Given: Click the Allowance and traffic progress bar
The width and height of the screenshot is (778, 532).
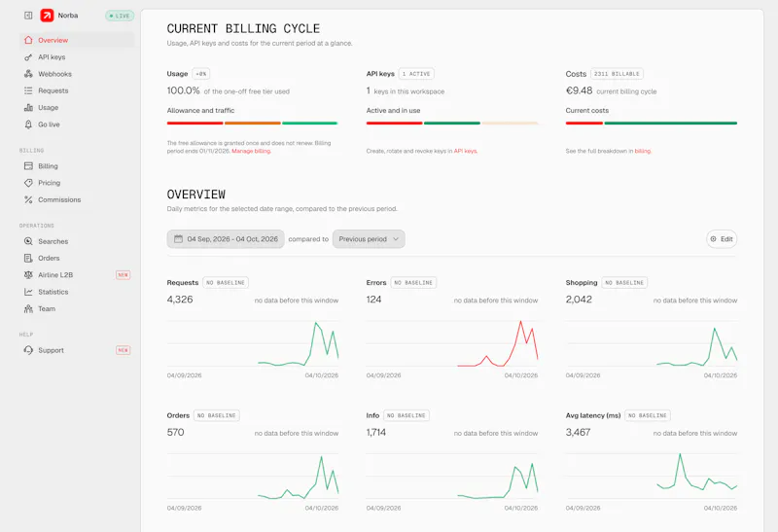Looking at the screenshot, I should click(x=253, y=124).
